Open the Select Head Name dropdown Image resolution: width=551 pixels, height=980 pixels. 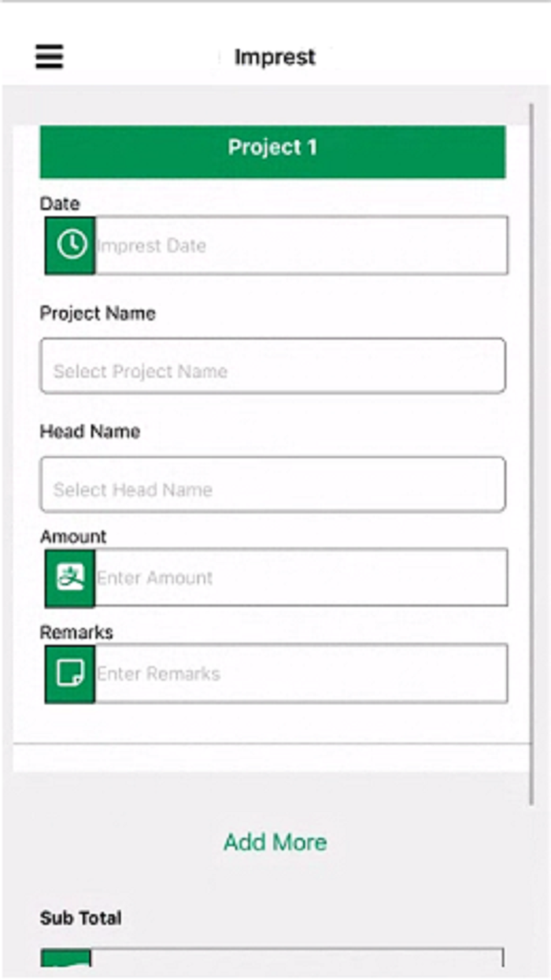pyautogui.click(x=272, y=484)
